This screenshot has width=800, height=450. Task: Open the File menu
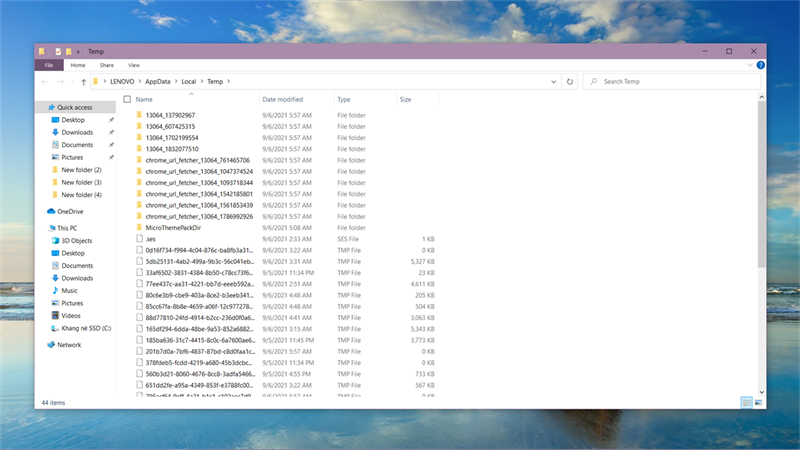pos(49,65)
